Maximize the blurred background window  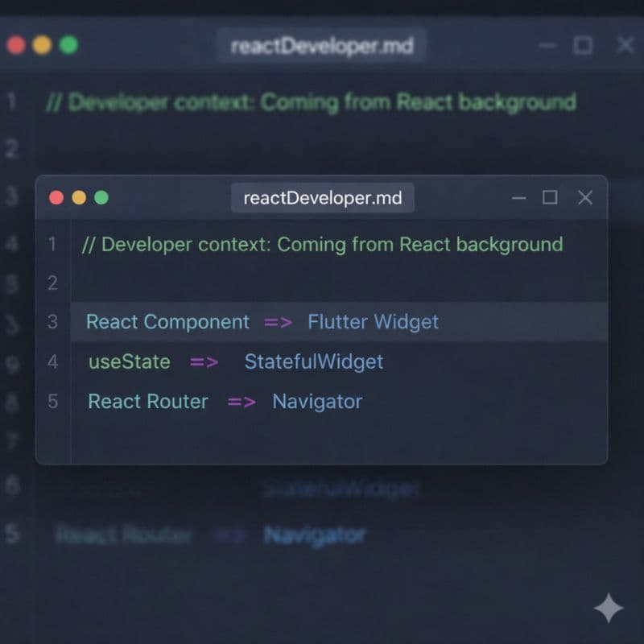[583, 45]
